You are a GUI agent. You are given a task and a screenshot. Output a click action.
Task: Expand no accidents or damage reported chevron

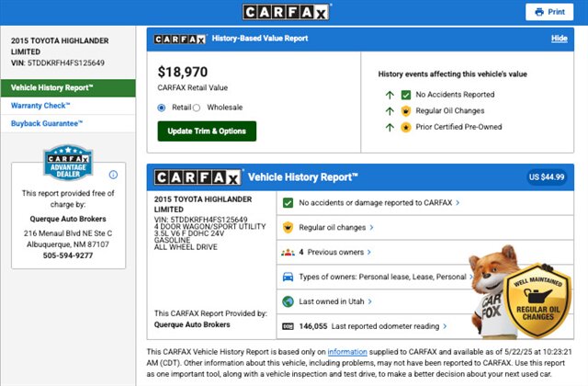(458, 203)
